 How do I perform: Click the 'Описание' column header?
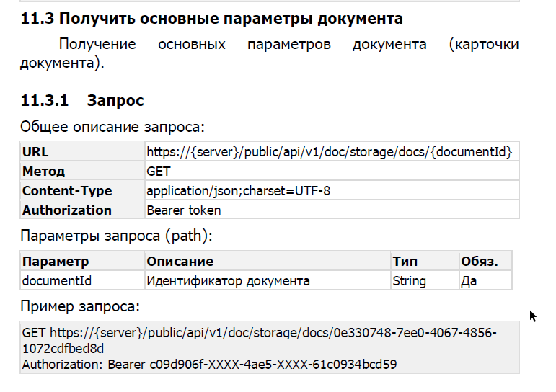click(180, 261)
